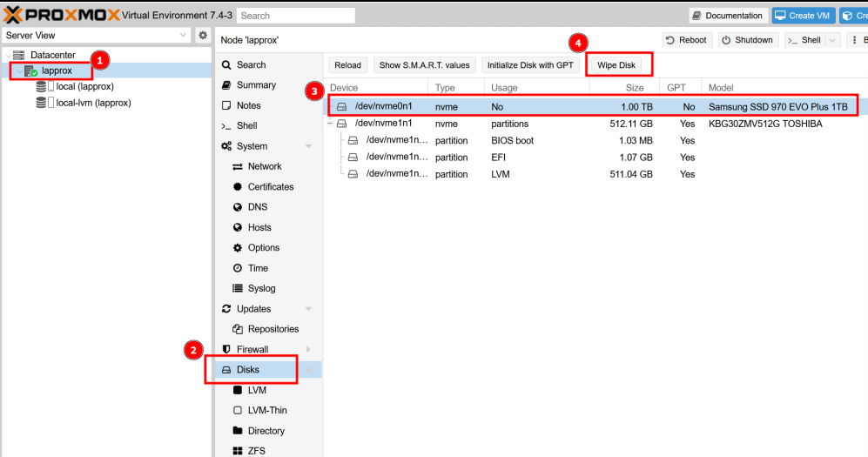Select local-lvm (lapprox) storage
The width and height of the screenshot is (868, 457).
pos(93,103)
